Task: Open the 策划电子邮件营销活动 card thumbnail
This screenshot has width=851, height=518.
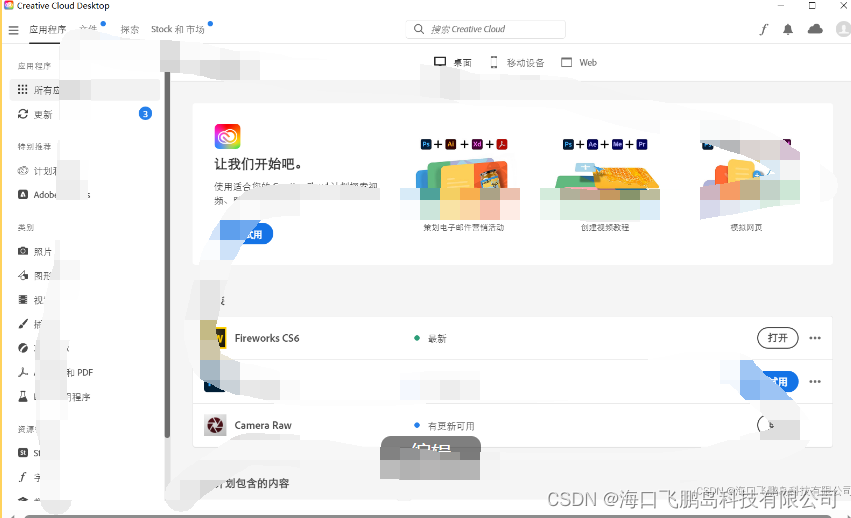Action: pos(460,189)
